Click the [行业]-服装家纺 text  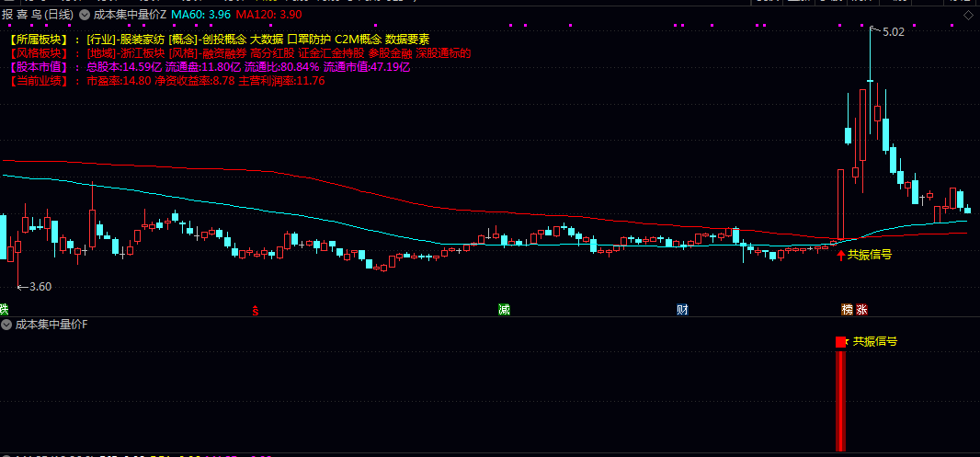125,40
